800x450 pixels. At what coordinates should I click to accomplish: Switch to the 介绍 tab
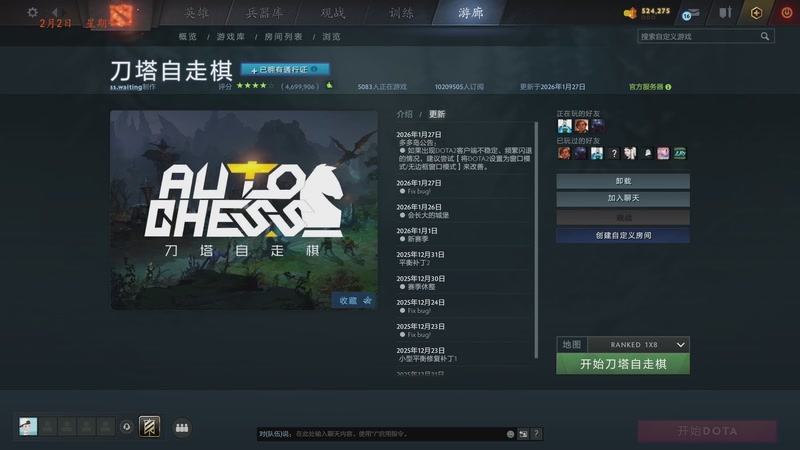(405, 114)
